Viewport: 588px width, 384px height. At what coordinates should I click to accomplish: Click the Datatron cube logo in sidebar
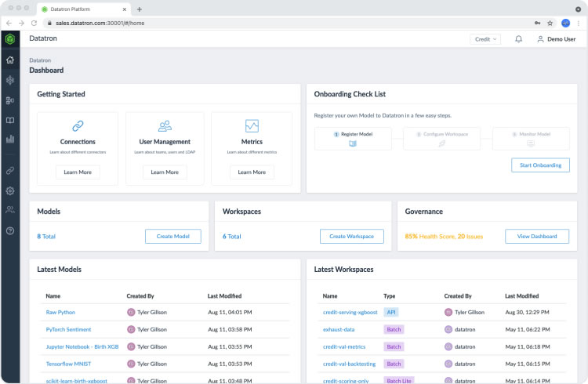(10, 38)
